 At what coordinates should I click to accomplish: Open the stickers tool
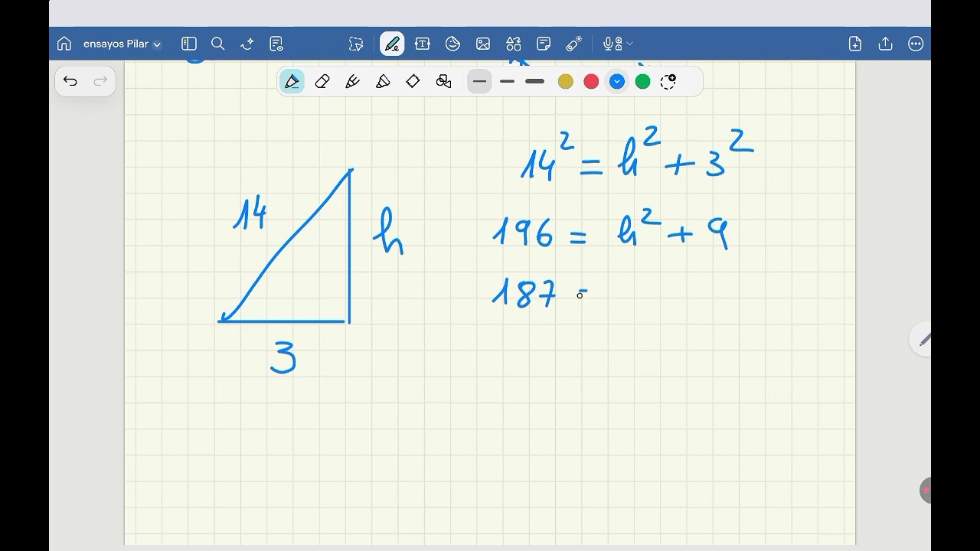point(452,44)
